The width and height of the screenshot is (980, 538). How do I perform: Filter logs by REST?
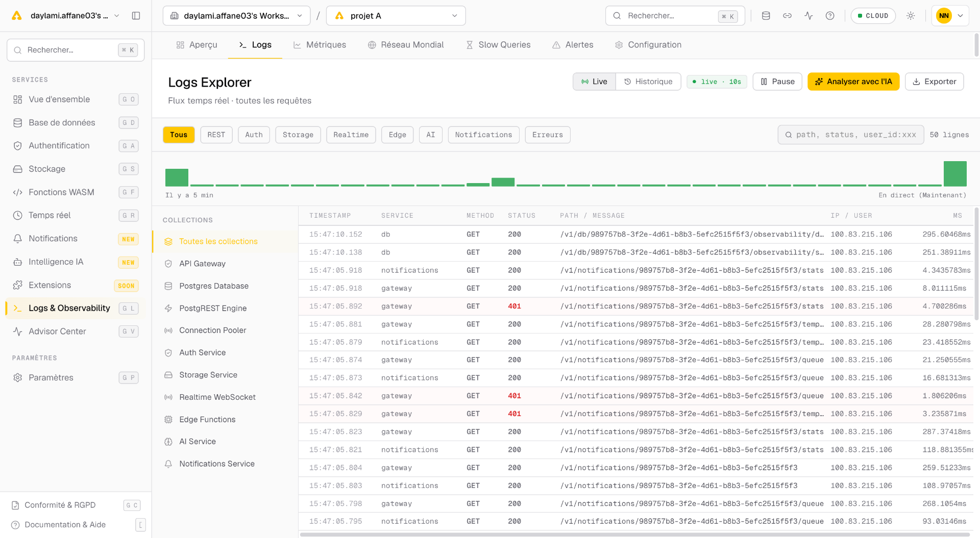tap(216, 135)
